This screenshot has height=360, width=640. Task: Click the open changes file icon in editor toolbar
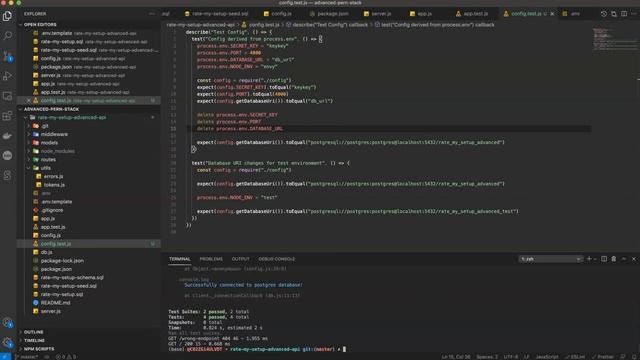614,13
